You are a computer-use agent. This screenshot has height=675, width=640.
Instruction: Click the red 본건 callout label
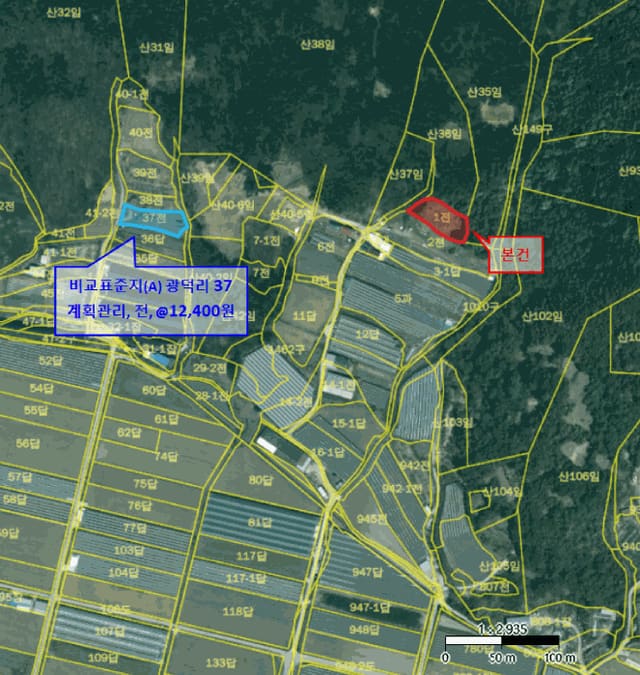(515, 255)
